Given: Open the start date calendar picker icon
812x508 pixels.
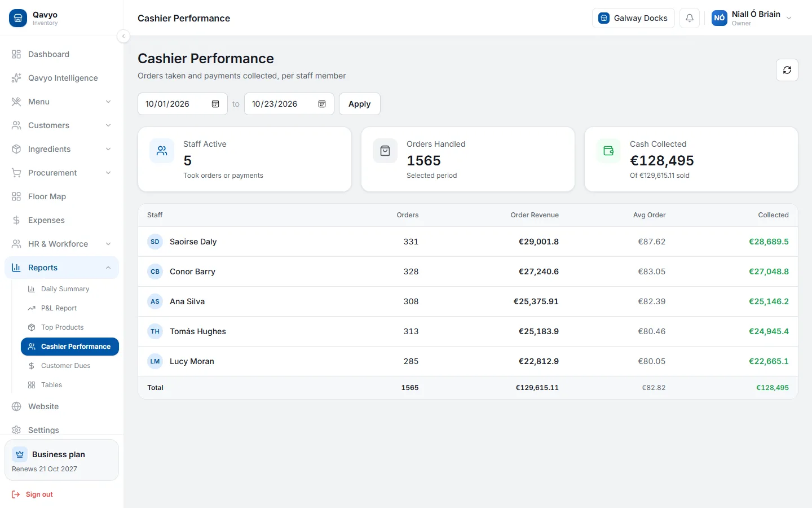Looking at the screenshot, I should tap(215, 104).
